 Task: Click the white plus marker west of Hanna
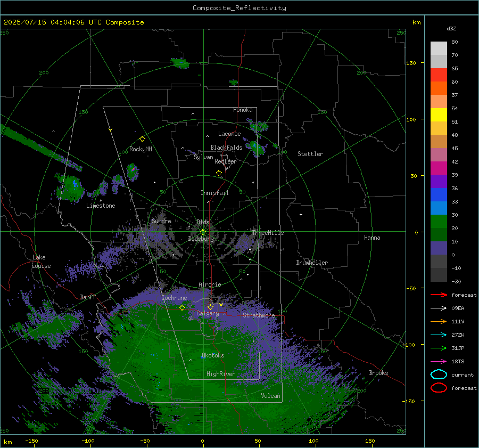click(x=301, y=214)
